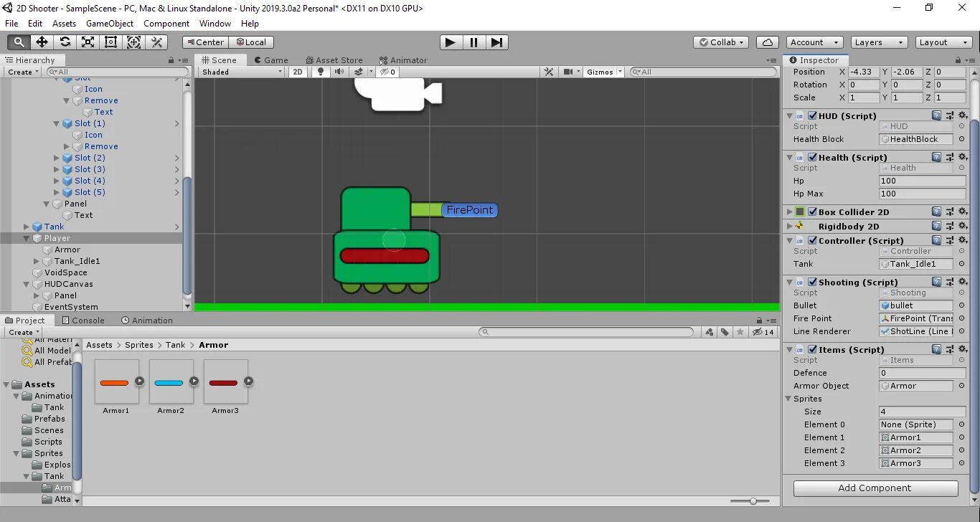Disable the Health script checkbox
The height and width of the screenshot is (522, 980).
[x=813, y=157]
